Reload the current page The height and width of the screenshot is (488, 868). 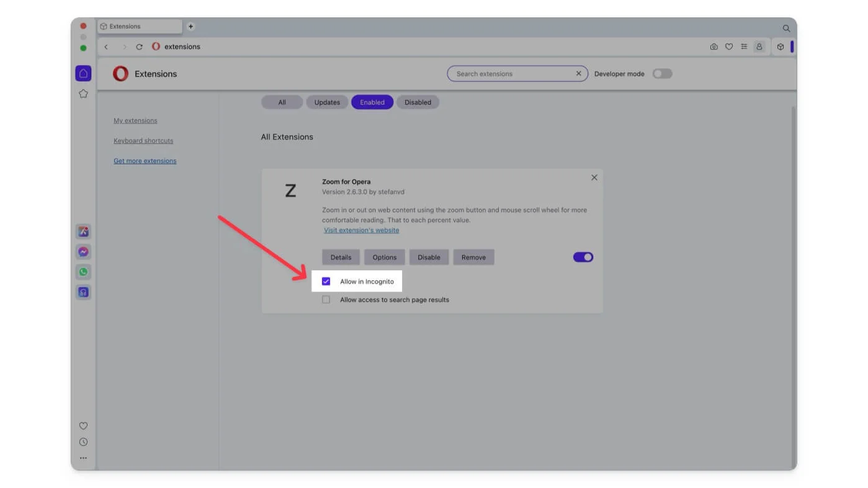139,47
